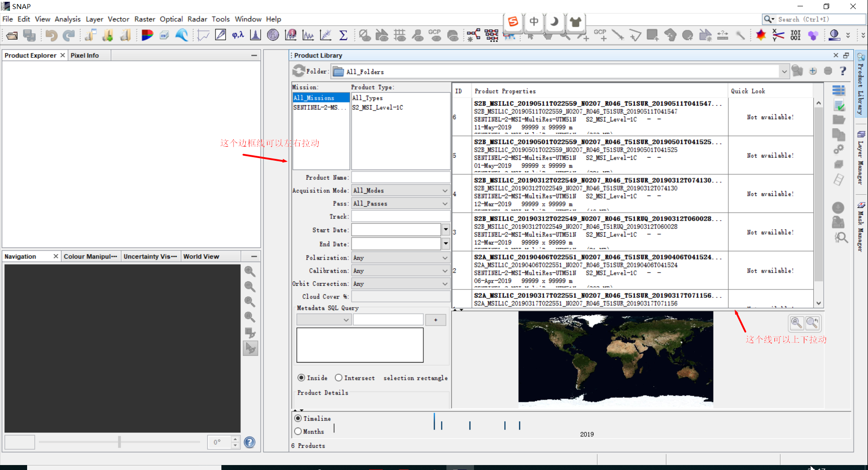868x470 pixels.
Task: Expand the Folder All_Folders combo box
Action: click(x=784, y=72)
